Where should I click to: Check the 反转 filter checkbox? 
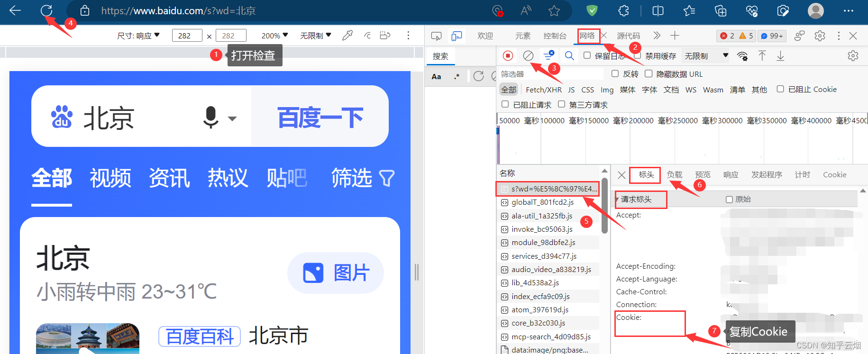point(615,73)
